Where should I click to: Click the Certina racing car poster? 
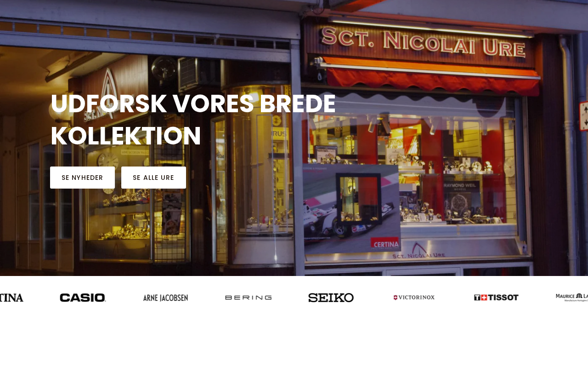coord(351,208)
